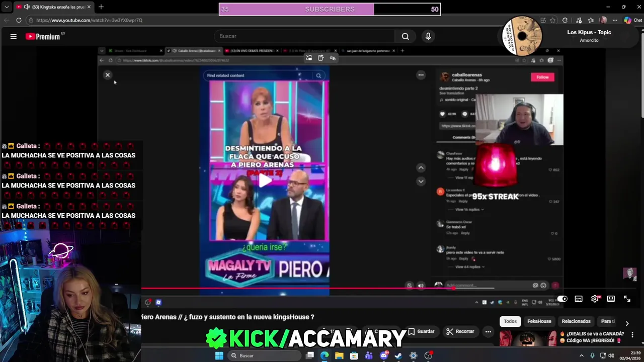Open the clock showing 21:39
The image size is (644, 362).
[x=631, y=355]
